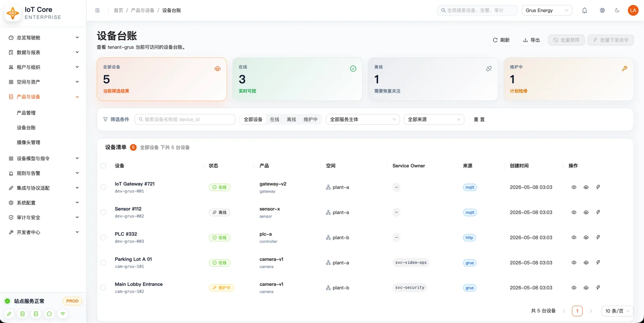644x323 pixels.
Task: Click the message status icon in footer
Action: pyautogui.click(x=49, y=314)
